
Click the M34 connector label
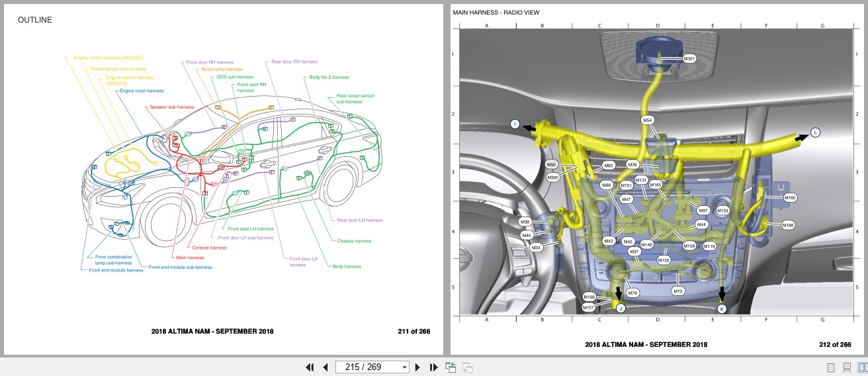[x=537, y=248]
